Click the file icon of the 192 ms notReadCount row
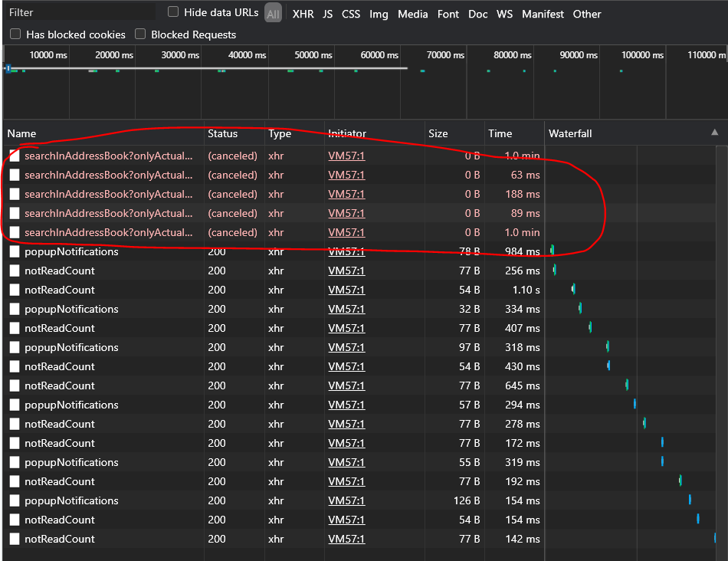This screenshot has height=561, width=728. (x=15, y=481)
